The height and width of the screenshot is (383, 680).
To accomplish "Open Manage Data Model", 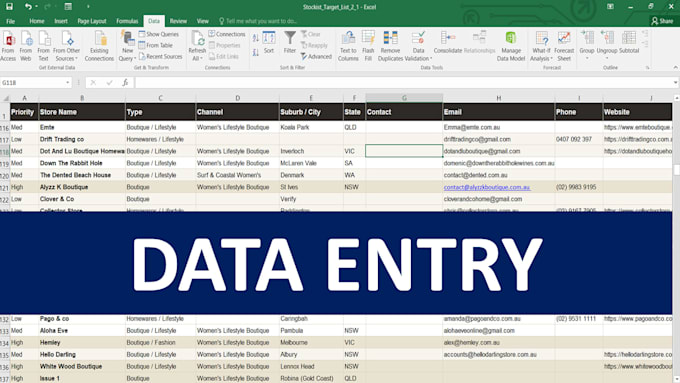I will point(511,47).
